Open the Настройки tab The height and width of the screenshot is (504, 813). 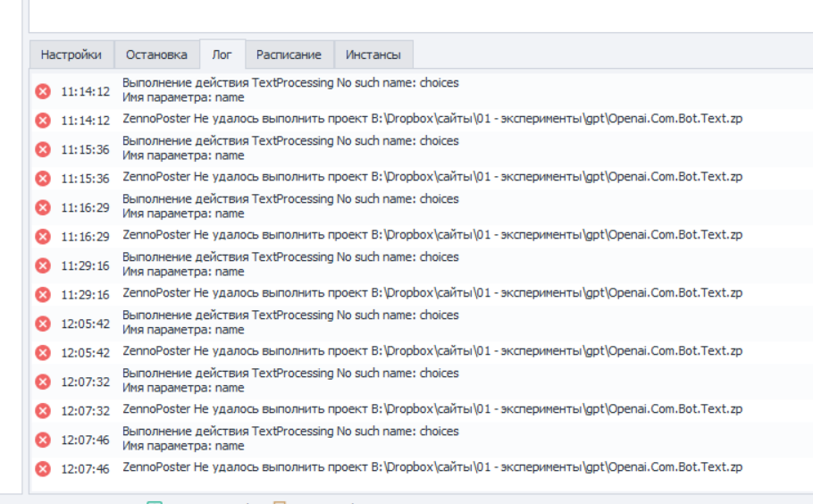click(x=71, y=55)
